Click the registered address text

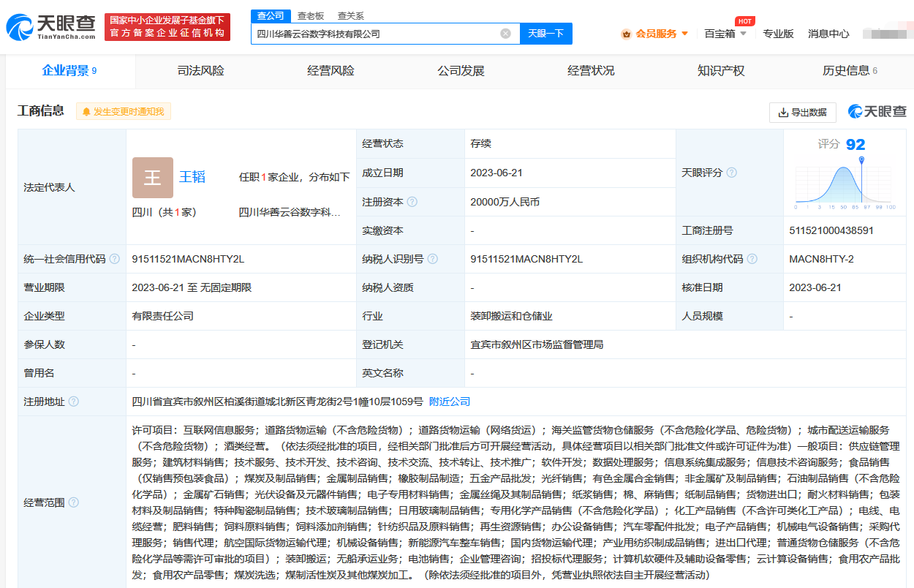[x=278, y=402]
